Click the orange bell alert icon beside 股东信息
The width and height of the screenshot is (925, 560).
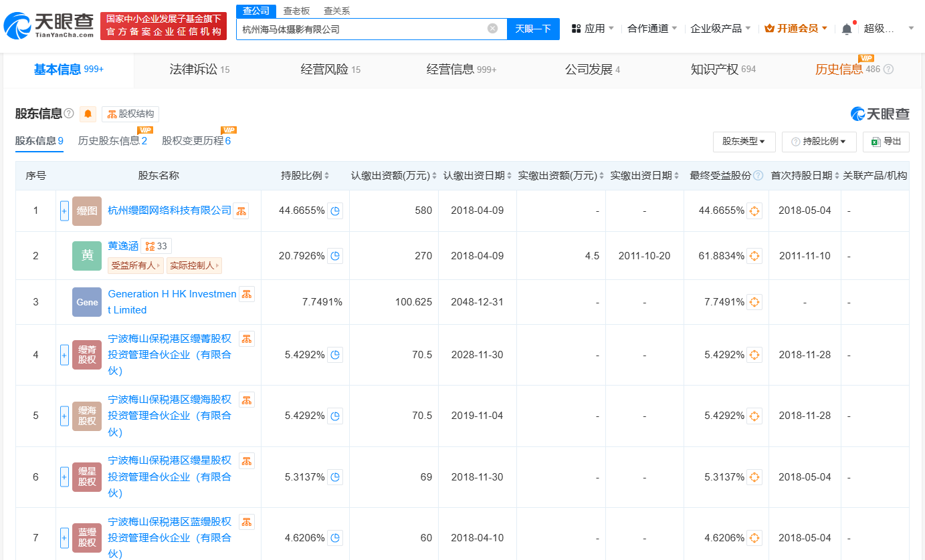[88, 114]
